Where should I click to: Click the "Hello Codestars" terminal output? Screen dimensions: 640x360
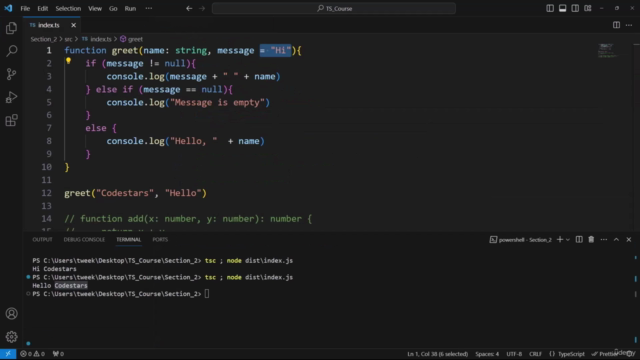pos(60,286)
